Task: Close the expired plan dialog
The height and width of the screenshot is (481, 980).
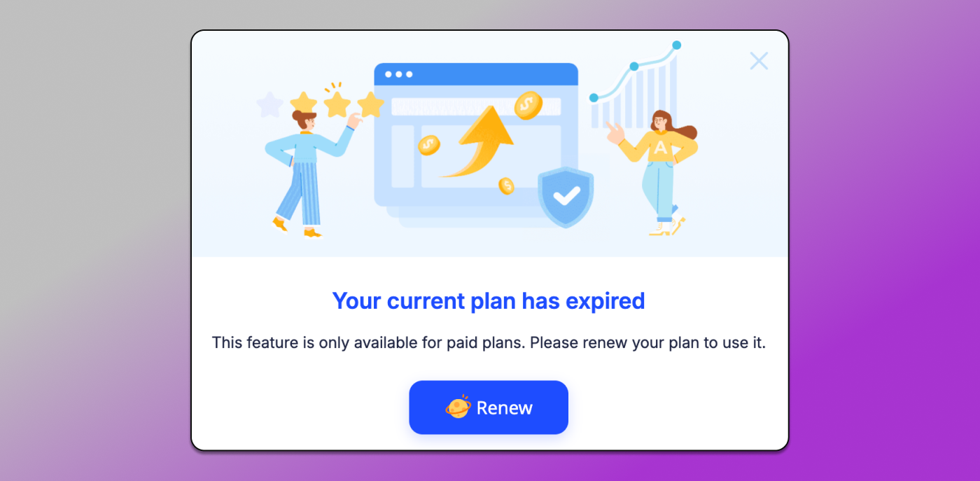Action: pos(759,61)
